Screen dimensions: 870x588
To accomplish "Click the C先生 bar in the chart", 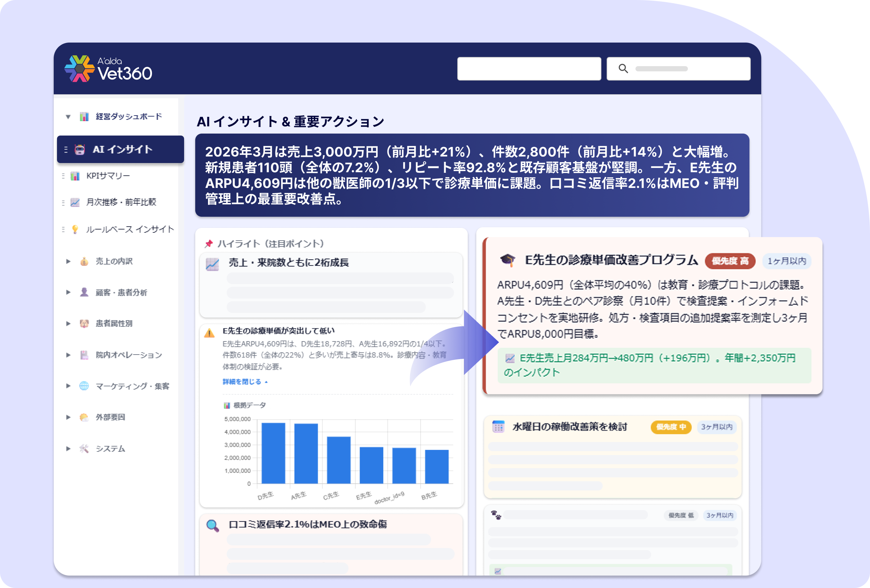I will 339,460.
